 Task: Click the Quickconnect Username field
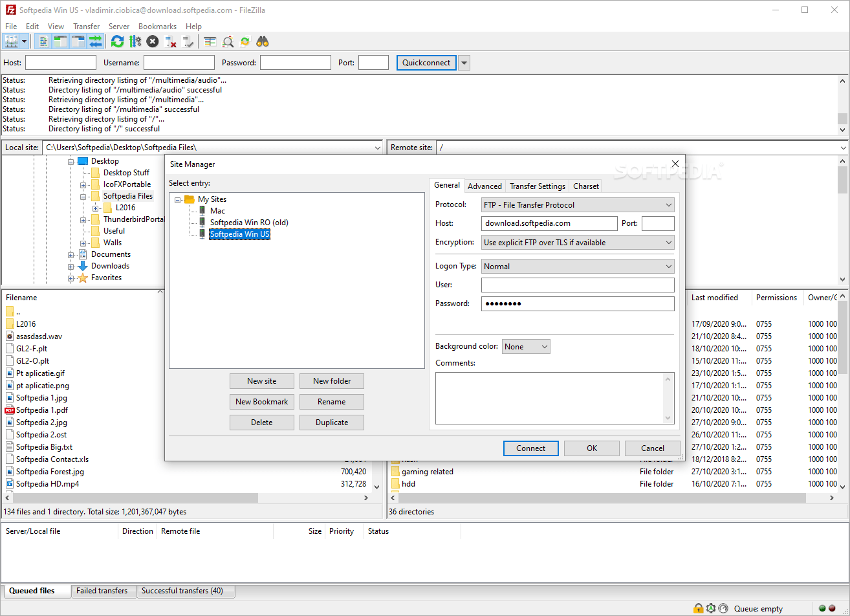[x=179, y=63]
